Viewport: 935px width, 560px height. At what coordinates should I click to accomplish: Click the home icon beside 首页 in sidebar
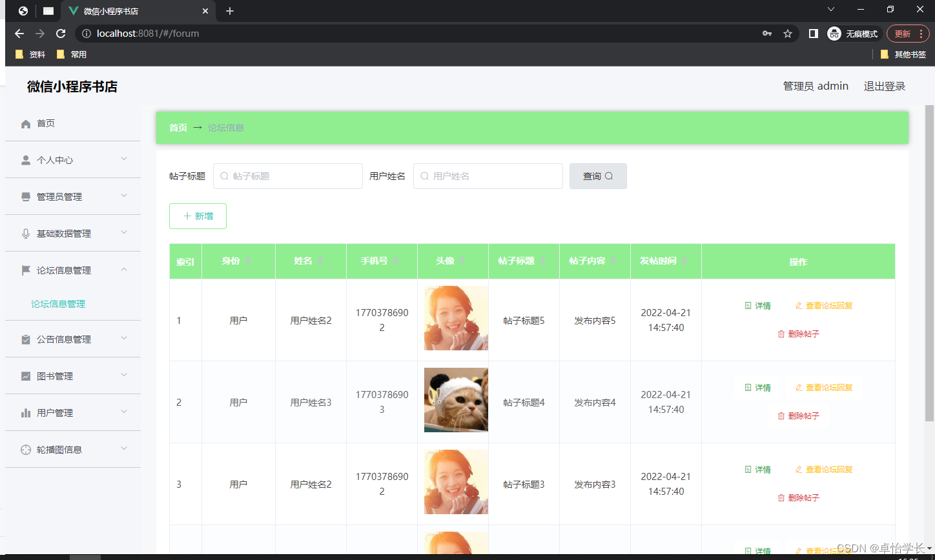tap(26, 123)
